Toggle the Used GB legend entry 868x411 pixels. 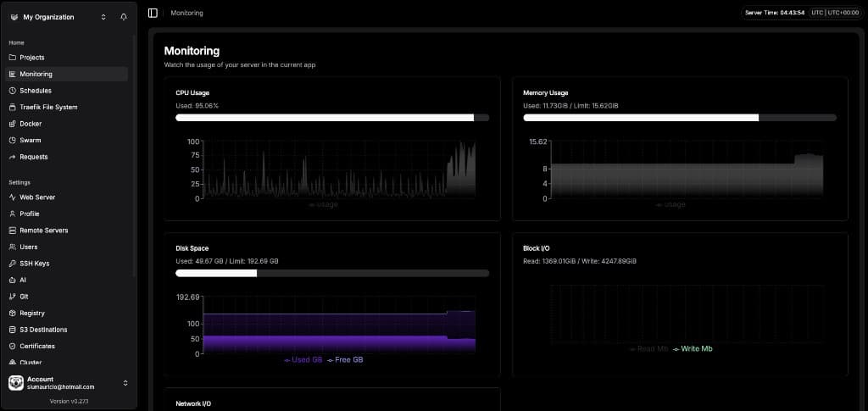303,360
